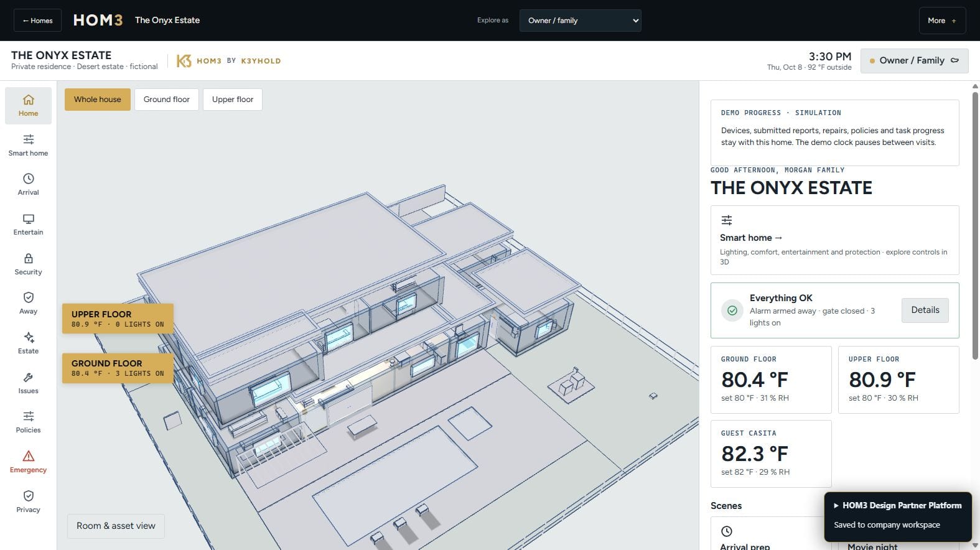This screenshot has width=980, height=550.
Task: Open the Issues section
Action: pyautogui.click(x=28, y=383)
